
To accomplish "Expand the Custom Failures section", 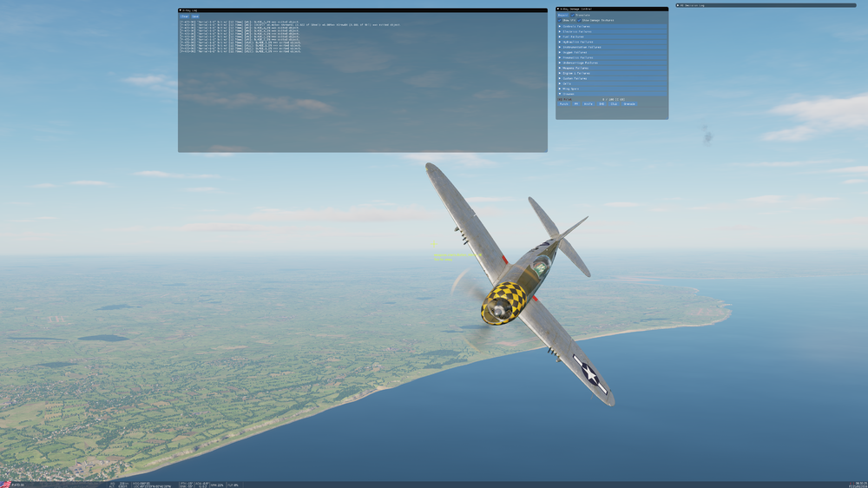I will tap(612, 78).
